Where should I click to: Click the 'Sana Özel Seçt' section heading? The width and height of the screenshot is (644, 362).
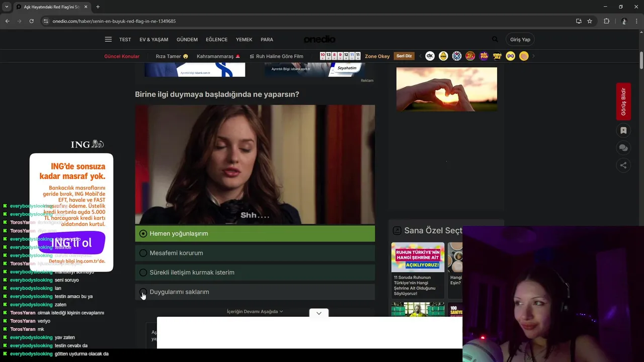pyautogui.click(x=433, y=230)
